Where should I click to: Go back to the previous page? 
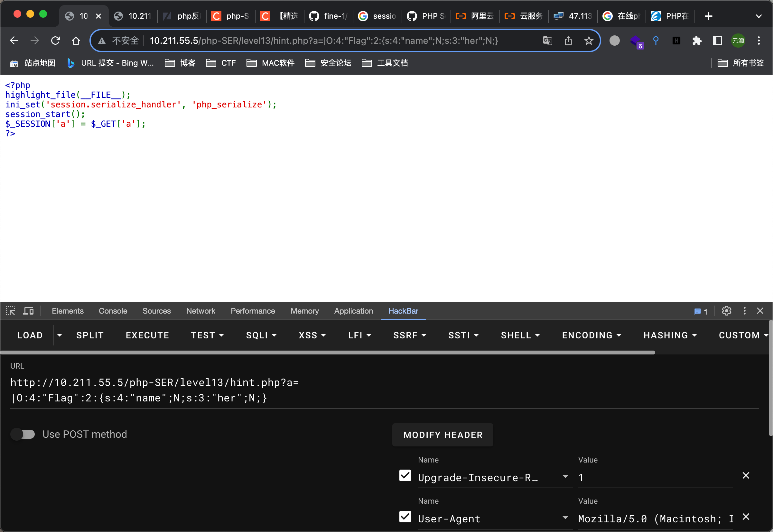tap(14, 41)
